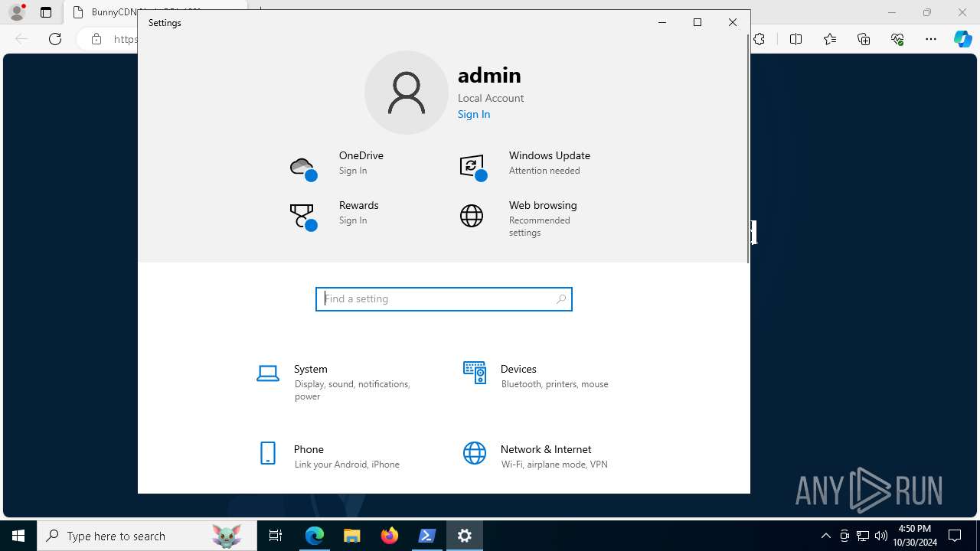The width and height of the screenshot is (980, 551).
Task: Open network status tray icon
Action: [863, 536]
